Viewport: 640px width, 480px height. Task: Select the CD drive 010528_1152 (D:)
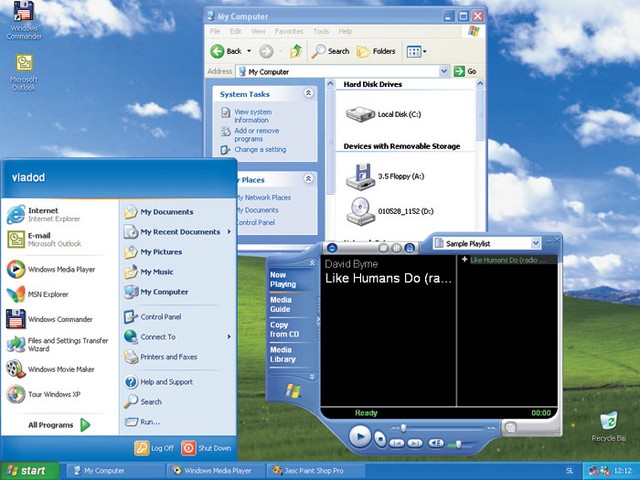tap(389, 211)
